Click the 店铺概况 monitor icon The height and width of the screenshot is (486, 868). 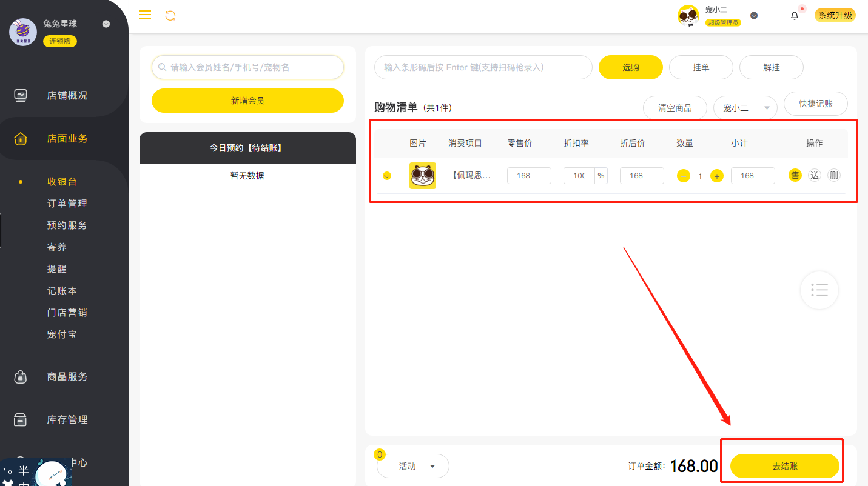coord(21,96)
